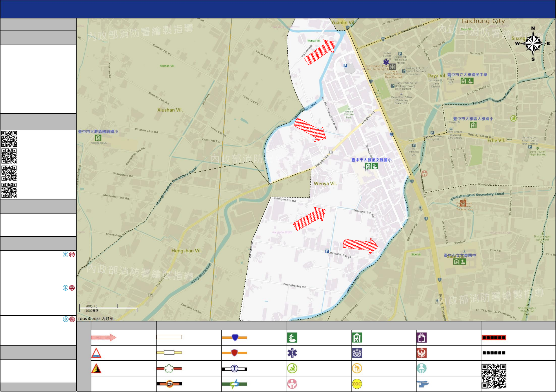Open the first QR code in left panel

(x=9, y=139)
